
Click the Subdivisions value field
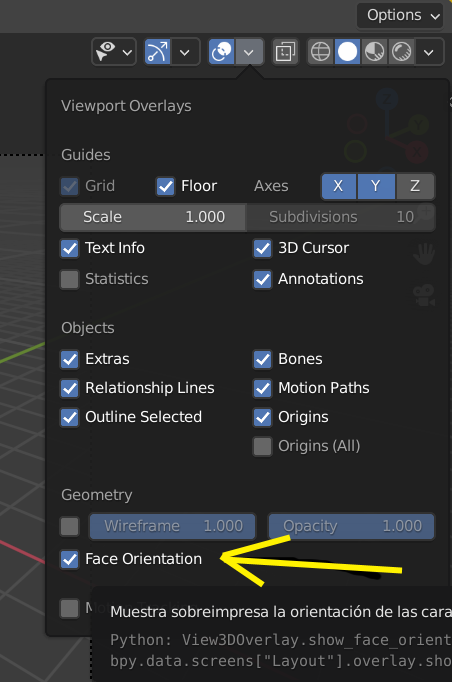click(x=341, y=217)
